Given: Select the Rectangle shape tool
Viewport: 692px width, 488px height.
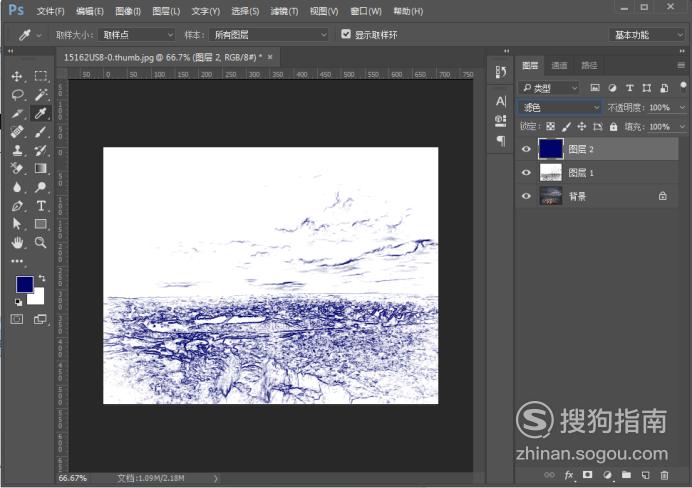Looking at the screenshot, I should click(x=41, y=224).
